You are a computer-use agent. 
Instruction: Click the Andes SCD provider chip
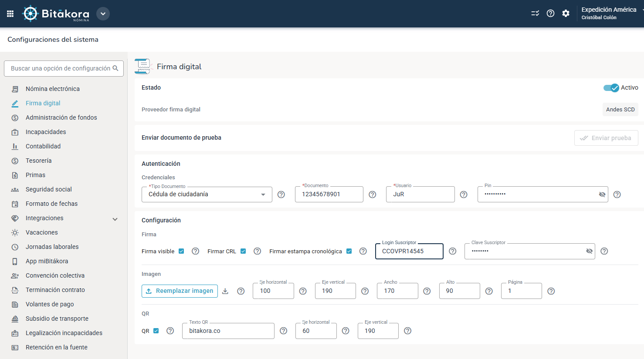pyautogui.click(x=620, y=109)
